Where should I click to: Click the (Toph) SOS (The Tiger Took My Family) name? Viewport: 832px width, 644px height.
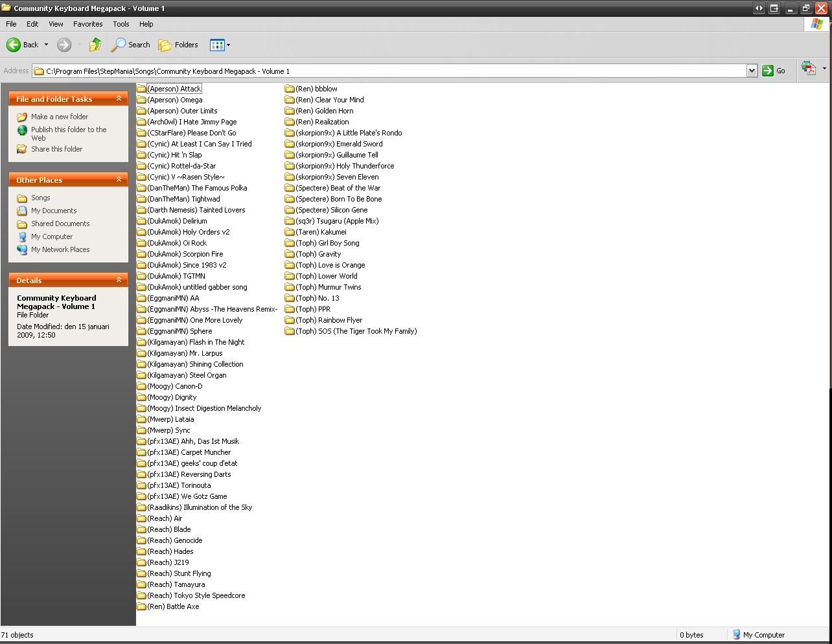[356, 331]
